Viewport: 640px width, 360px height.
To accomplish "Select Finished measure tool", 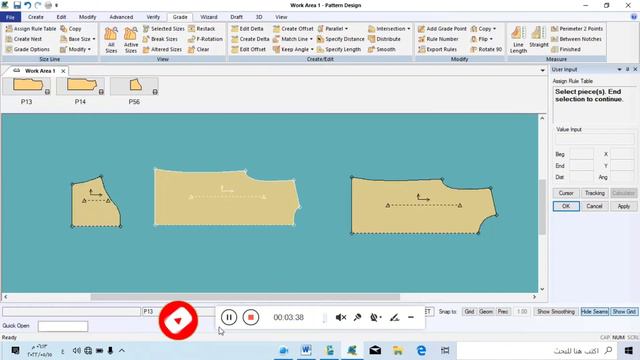I will pos(566,49).
